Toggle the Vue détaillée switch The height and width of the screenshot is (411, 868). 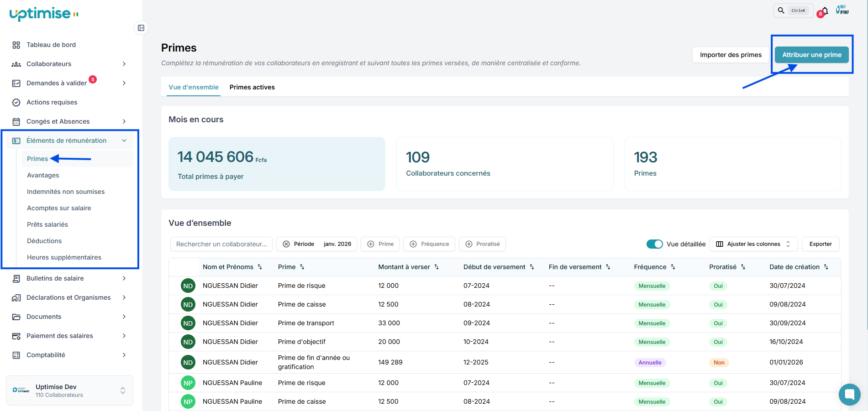654,244
